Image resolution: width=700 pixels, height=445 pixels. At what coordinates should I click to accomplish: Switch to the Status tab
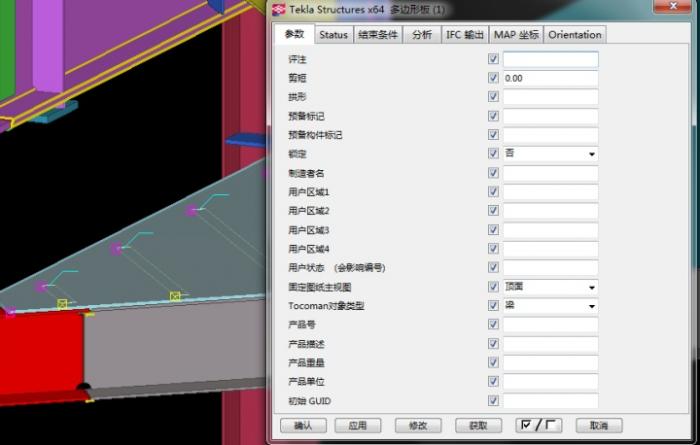[x=333, y=35]
